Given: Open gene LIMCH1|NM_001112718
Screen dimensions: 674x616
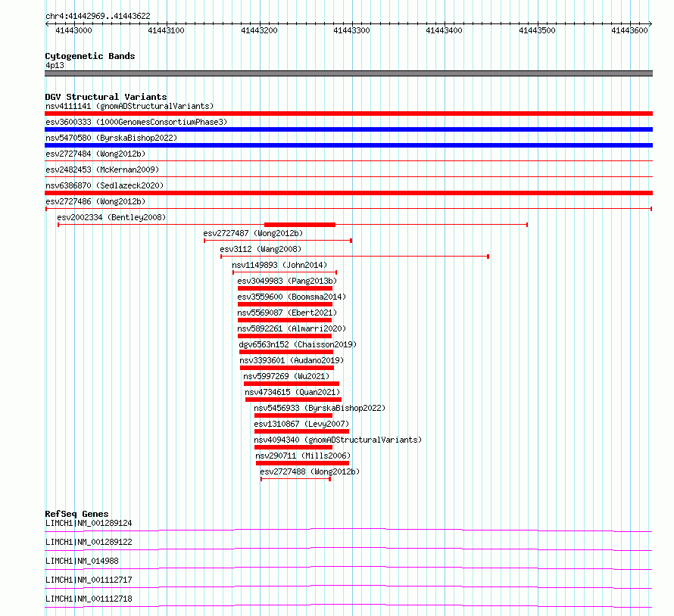Looking at the screenshot, I should [89, 599].
